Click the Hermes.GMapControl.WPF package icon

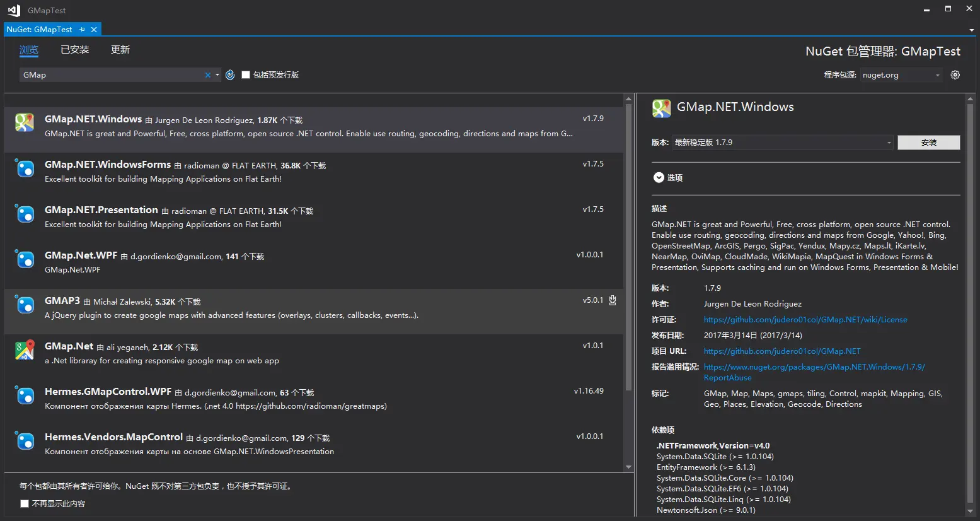pyautogui.click(x=25, y=395)
